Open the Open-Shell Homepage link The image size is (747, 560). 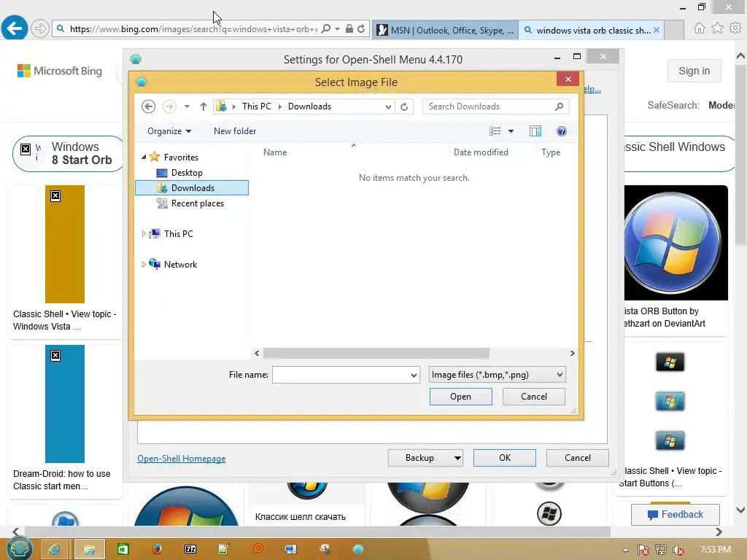pos(181,458)
